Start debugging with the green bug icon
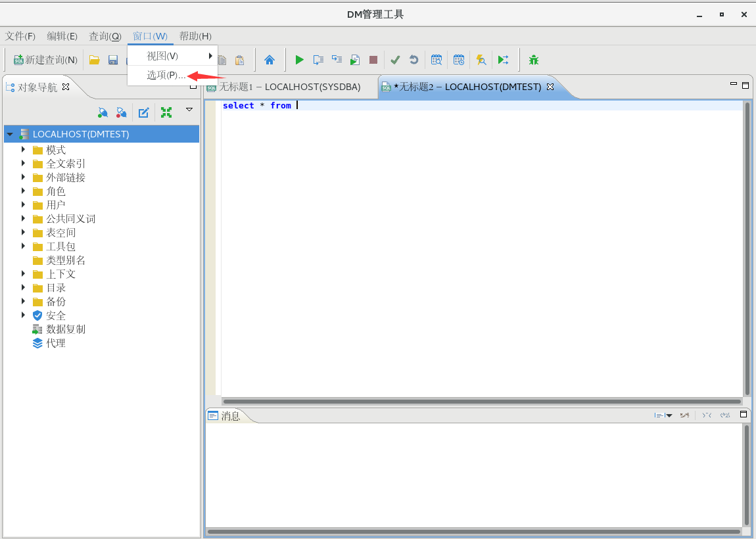Viewport: 756px width, 539px height. (x=534, y=60)
